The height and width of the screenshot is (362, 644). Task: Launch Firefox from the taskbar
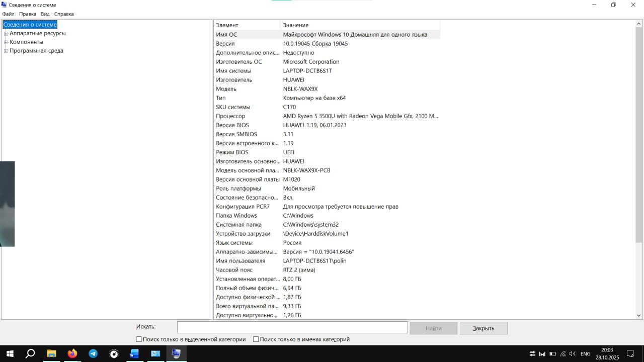pyautogui.click(x=72, y=353)
